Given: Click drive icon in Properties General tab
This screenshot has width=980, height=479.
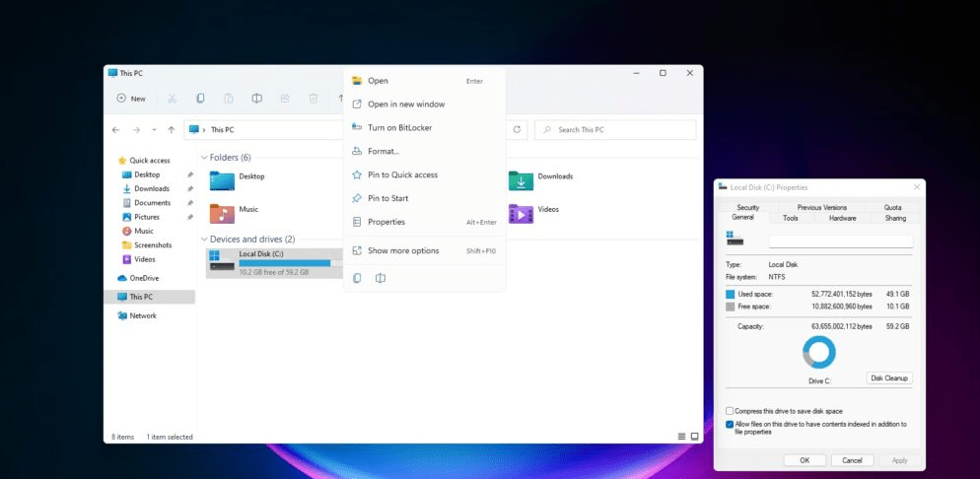Looking at the screenshot, I should (735, 238).
